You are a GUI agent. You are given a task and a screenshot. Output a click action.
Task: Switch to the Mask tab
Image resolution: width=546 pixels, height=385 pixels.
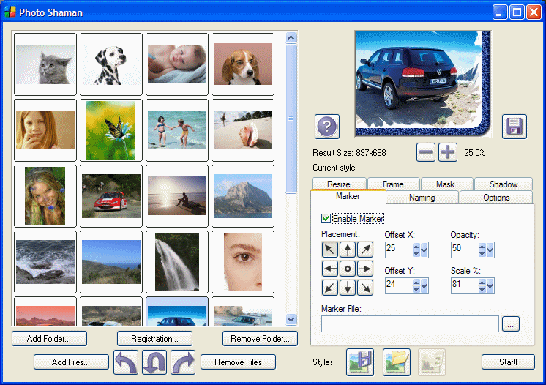click(x=447, y=183)
